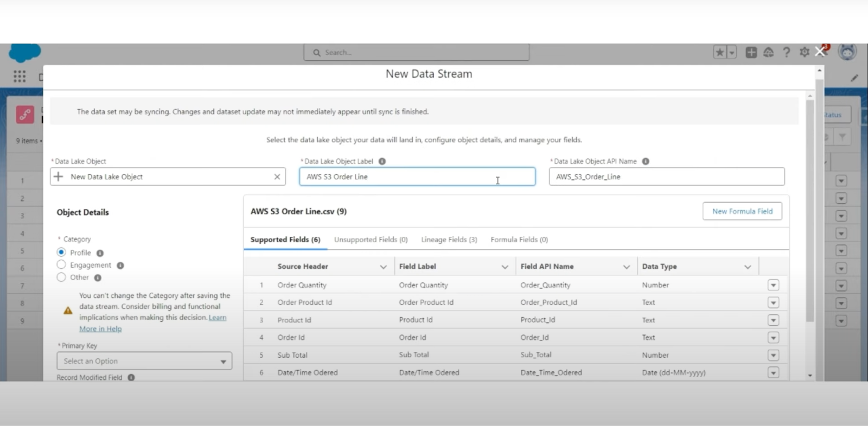Open row actions for Order Id field
Viewport: 868px width, 426px height.
tap(774, 338)
